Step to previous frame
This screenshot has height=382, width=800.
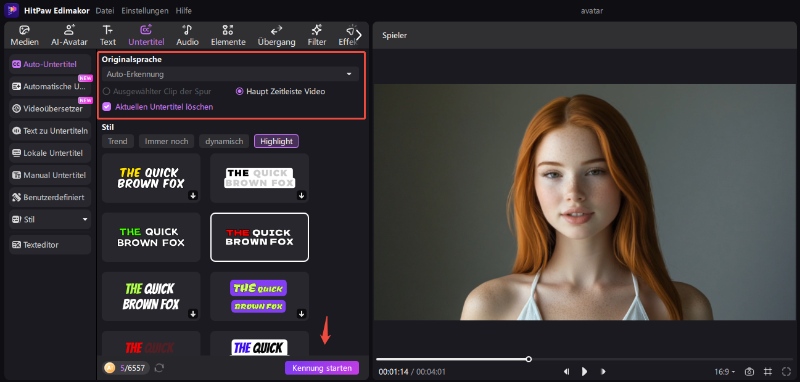(566, 372)
